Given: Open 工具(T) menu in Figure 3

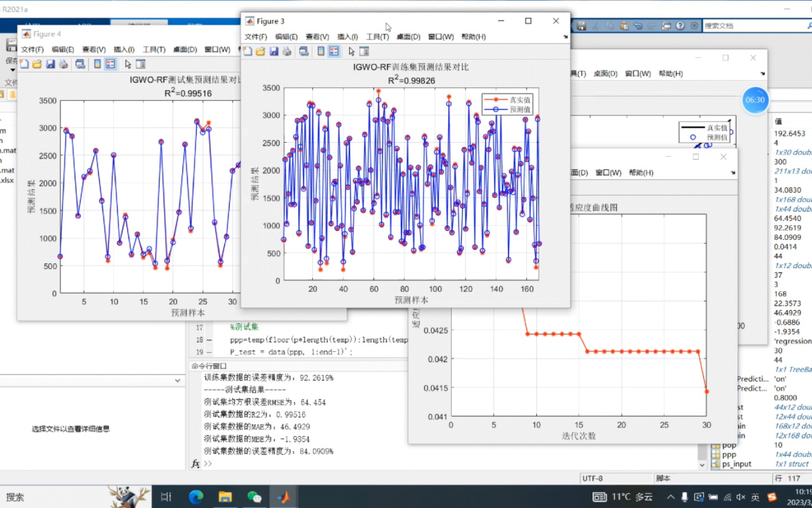Looking at the screenshot, I should click(x=377, y=37).
